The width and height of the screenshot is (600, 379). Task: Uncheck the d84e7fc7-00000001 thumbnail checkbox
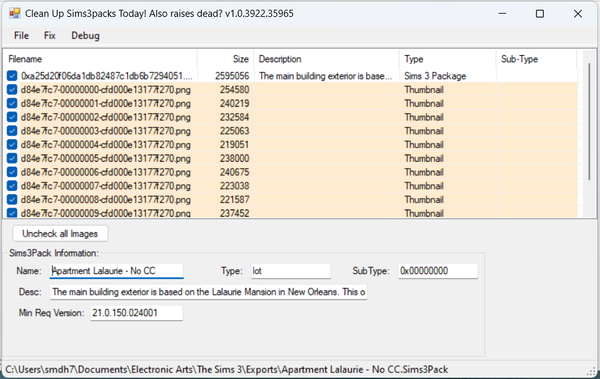click(x=12, y=103)
